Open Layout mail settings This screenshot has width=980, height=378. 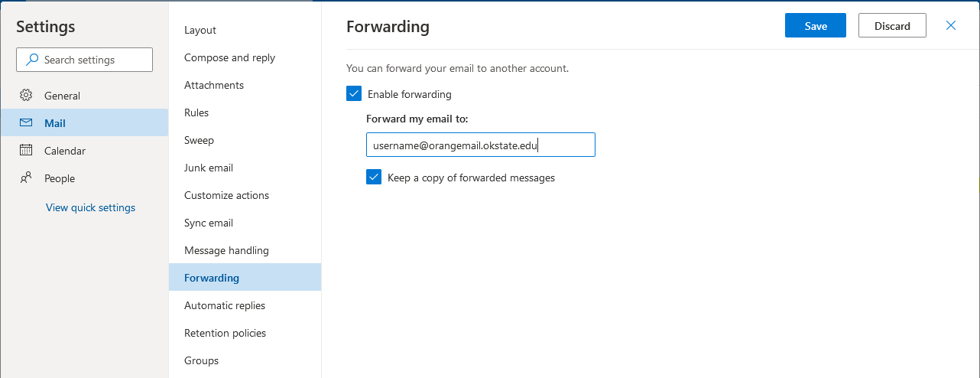coord(245,30)
